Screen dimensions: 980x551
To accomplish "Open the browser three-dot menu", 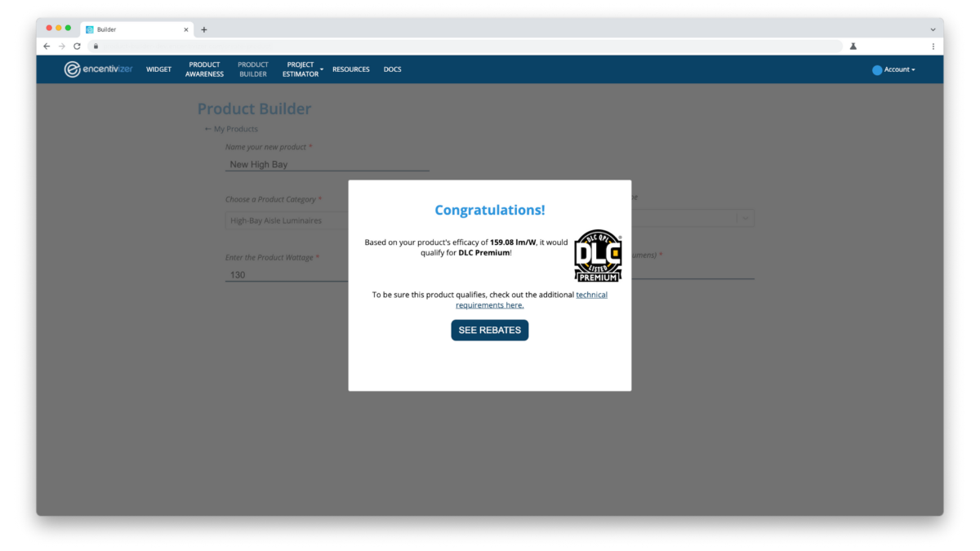I will point(933,47).
